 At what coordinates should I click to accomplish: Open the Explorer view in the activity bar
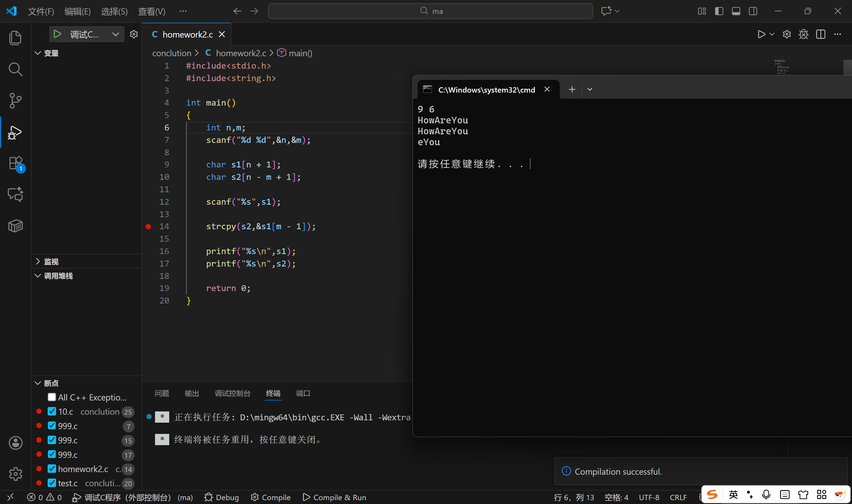15,38
